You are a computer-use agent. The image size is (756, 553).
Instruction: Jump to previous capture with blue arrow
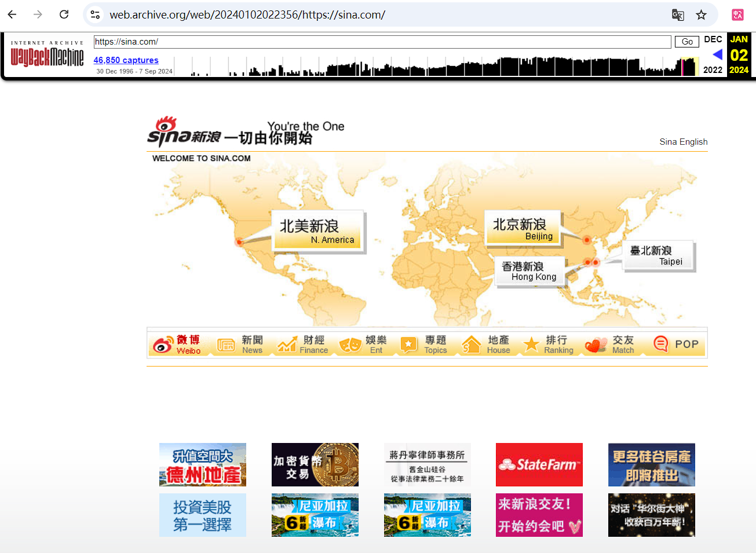717,54
